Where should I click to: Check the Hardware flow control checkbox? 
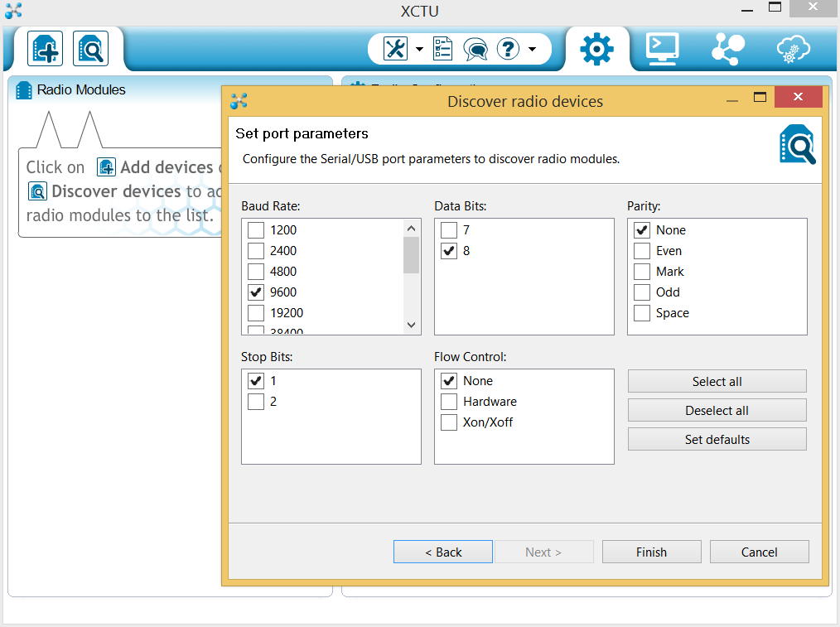click(x=449, y=402)
